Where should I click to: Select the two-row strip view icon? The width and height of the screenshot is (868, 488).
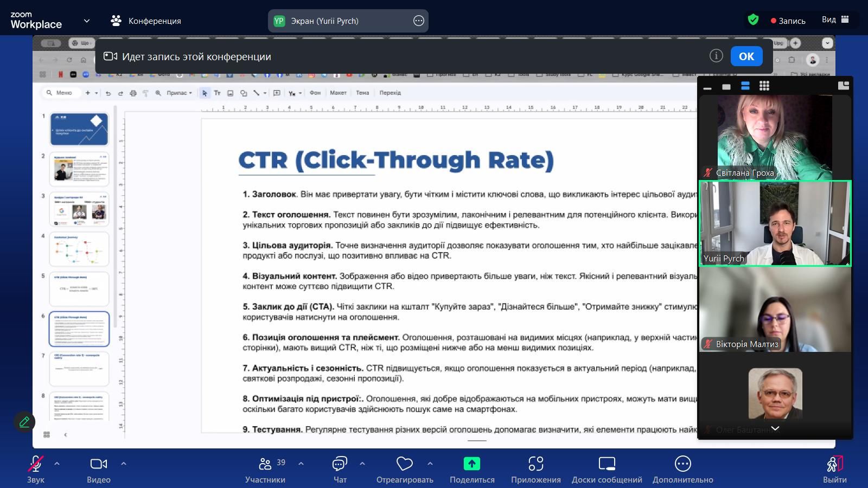(x=745, y=86)
